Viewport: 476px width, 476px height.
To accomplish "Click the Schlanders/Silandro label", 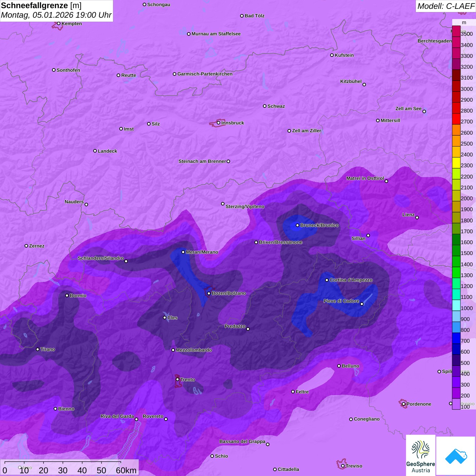I will [101, 258].
